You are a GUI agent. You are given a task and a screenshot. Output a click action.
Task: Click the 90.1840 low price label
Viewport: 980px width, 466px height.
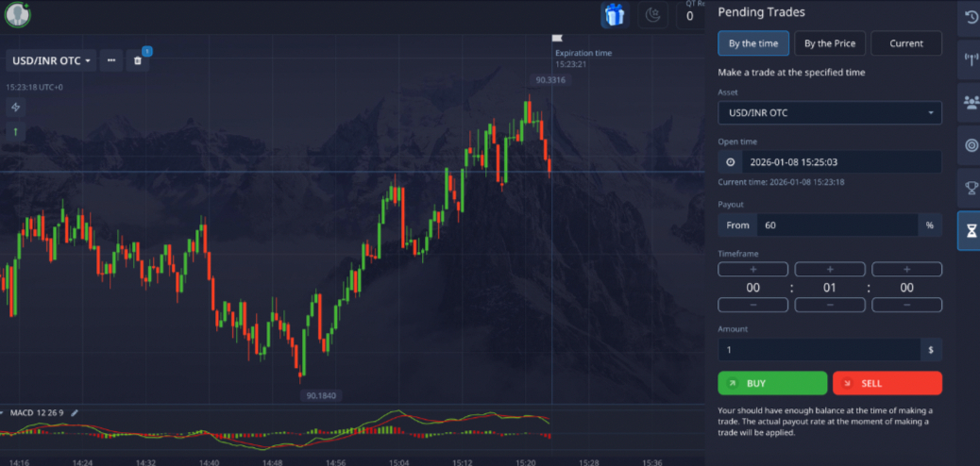[321, 395]
